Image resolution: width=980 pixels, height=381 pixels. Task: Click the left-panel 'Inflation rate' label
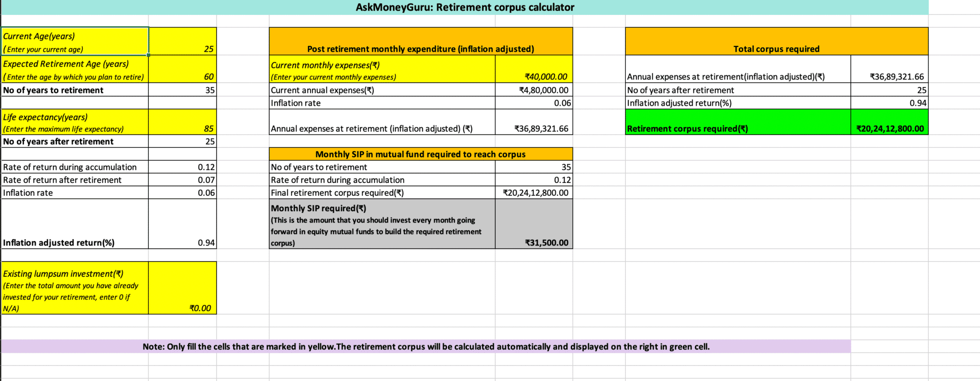point(75,192)
